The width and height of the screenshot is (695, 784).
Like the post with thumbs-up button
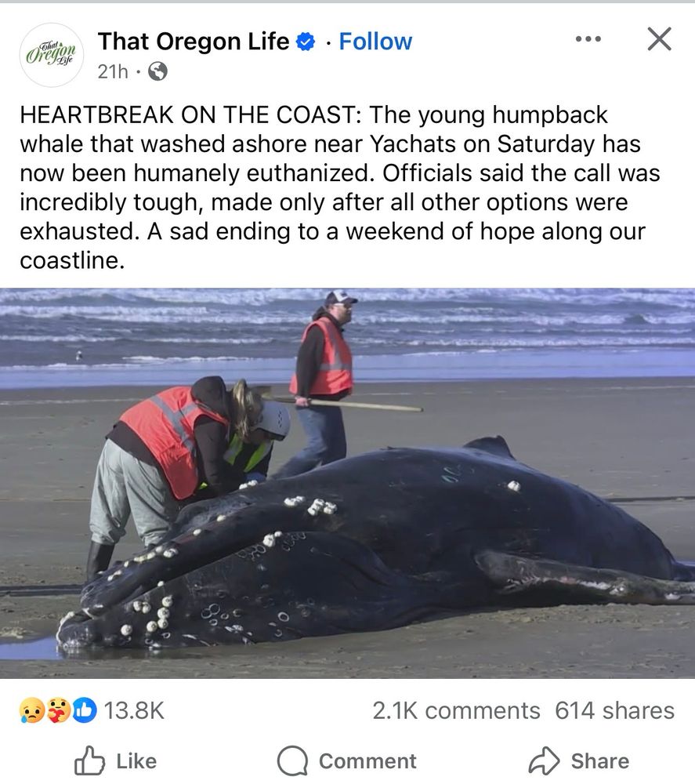point(115,761)
